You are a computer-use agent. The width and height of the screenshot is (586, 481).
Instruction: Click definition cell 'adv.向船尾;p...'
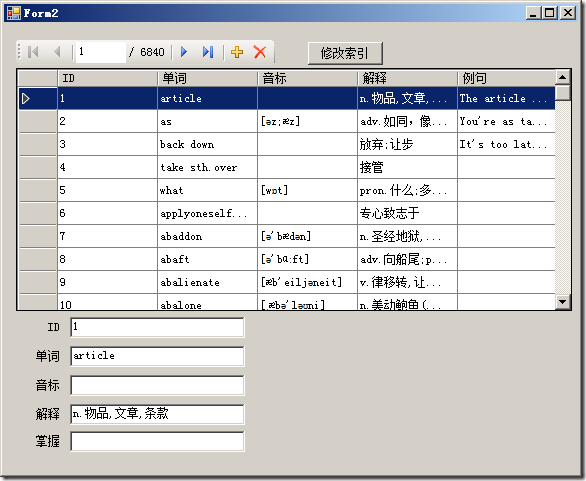pos(407,259)
